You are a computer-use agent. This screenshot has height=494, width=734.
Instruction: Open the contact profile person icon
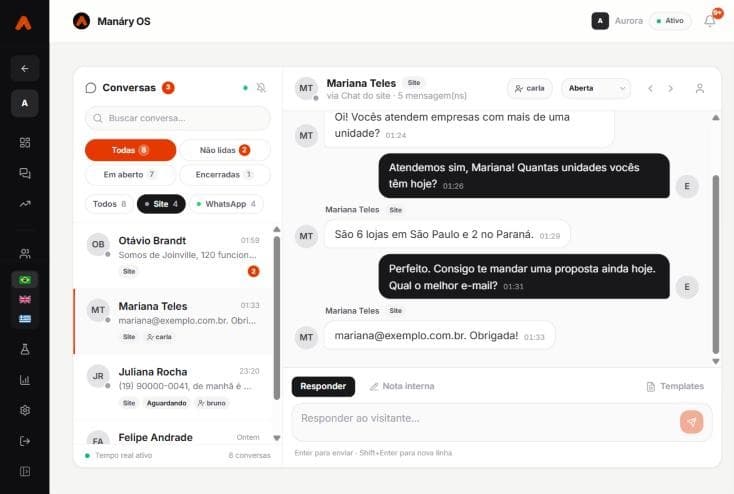(x=700, y=88)
